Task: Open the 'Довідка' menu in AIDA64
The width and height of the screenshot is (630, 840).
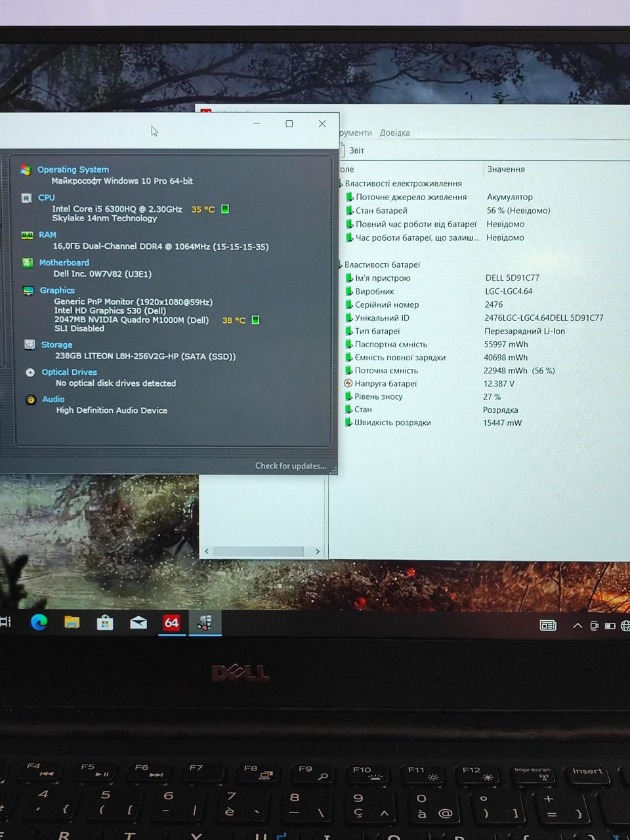Action: click(394, 133)
